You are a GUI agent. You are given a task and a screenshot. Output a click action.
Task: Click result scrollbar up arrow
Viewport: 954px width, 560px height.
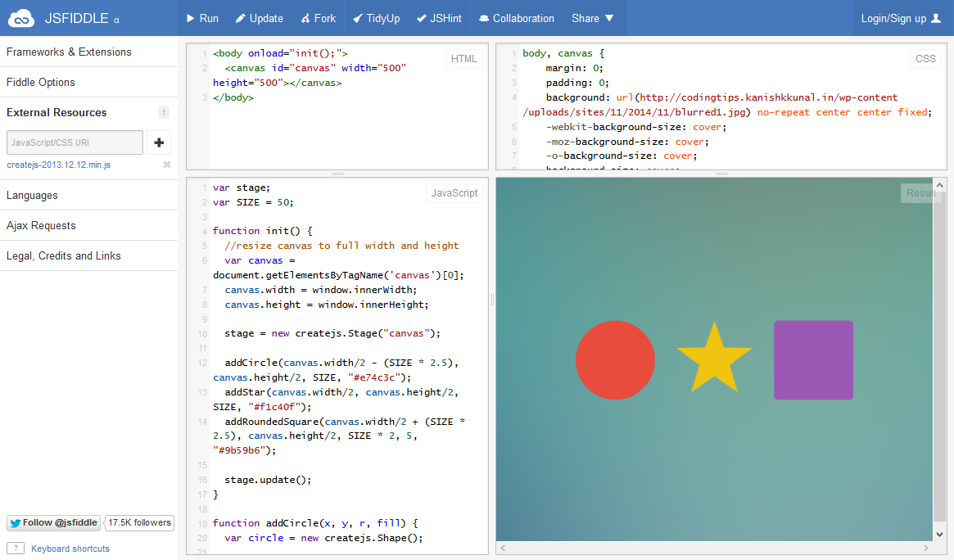(x=939, y=185)
